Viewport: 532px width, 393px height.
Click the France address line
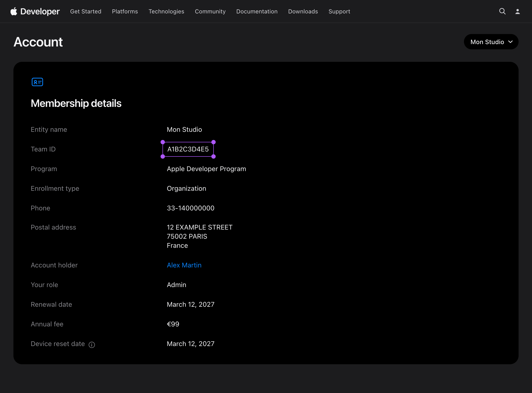pos(177,245)
